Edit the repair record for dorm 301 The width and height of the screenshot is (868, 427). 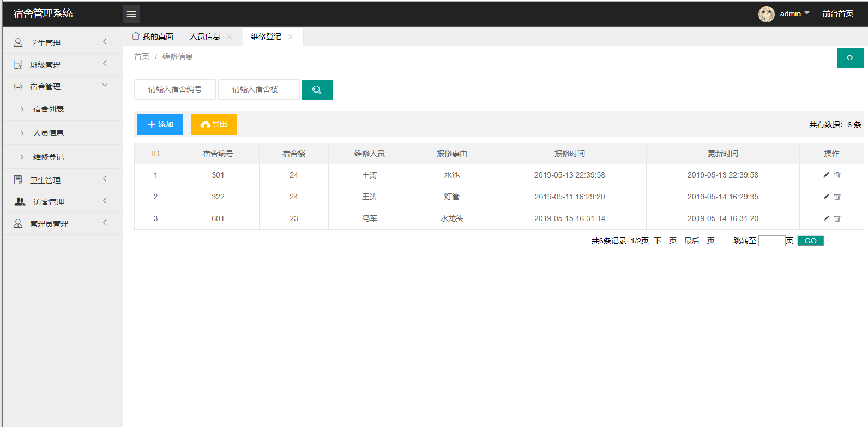826,175
